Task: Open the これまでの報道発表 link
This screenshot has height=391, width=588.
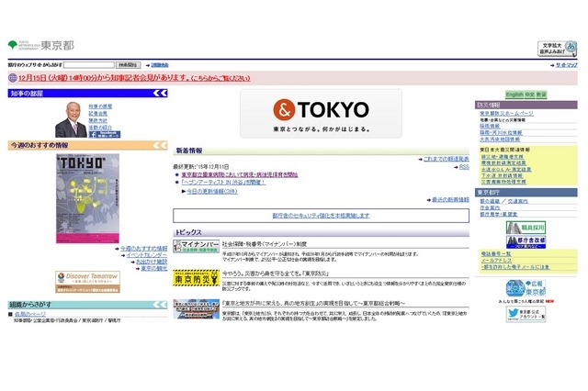Action: click(446, 159)
